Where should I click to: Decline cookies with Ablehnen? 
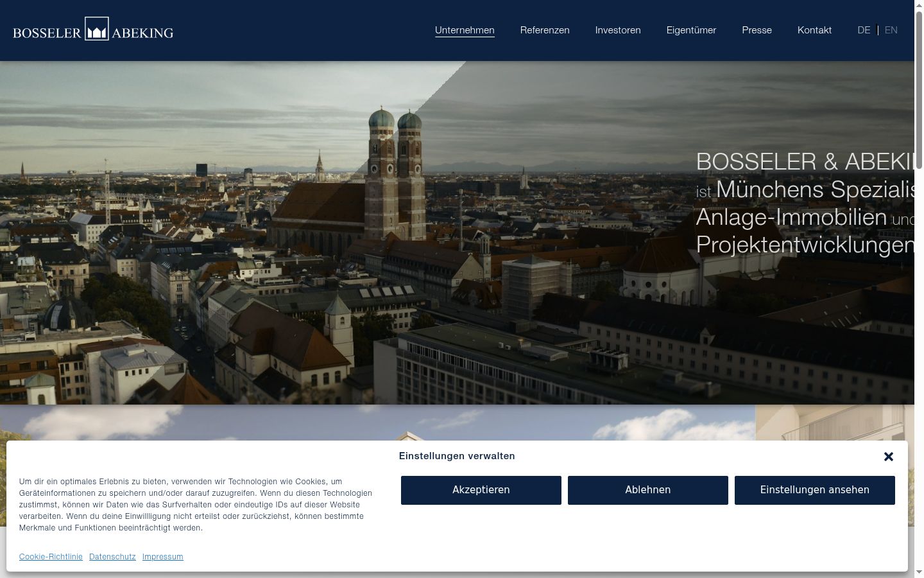648,490
